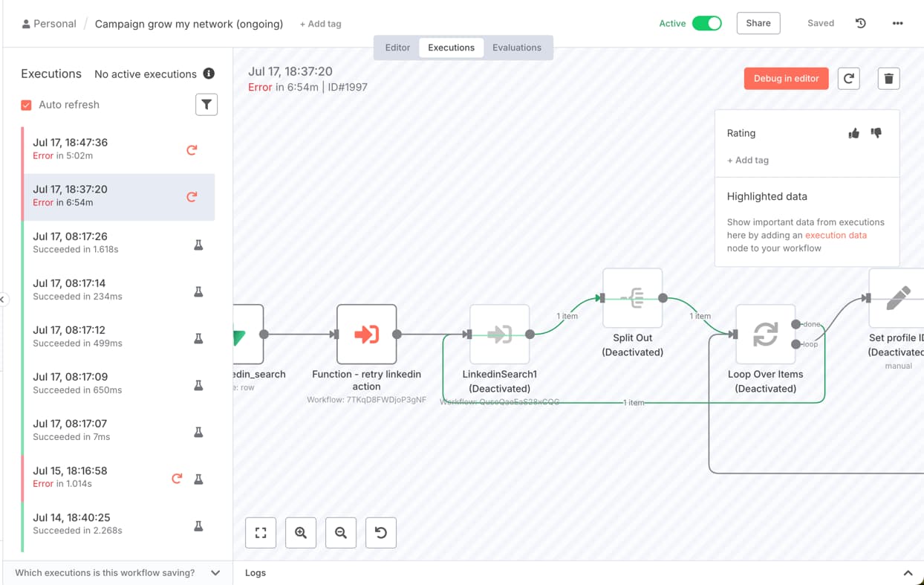Switch to the Editor tab
This screenshot has width=924, height=585.
397,48
